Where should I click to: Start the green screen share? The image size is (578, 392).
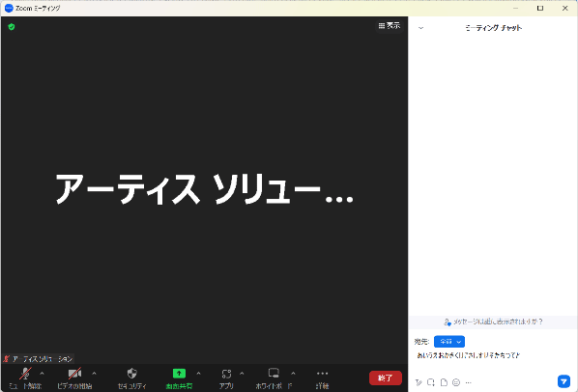tap(179, 378)
